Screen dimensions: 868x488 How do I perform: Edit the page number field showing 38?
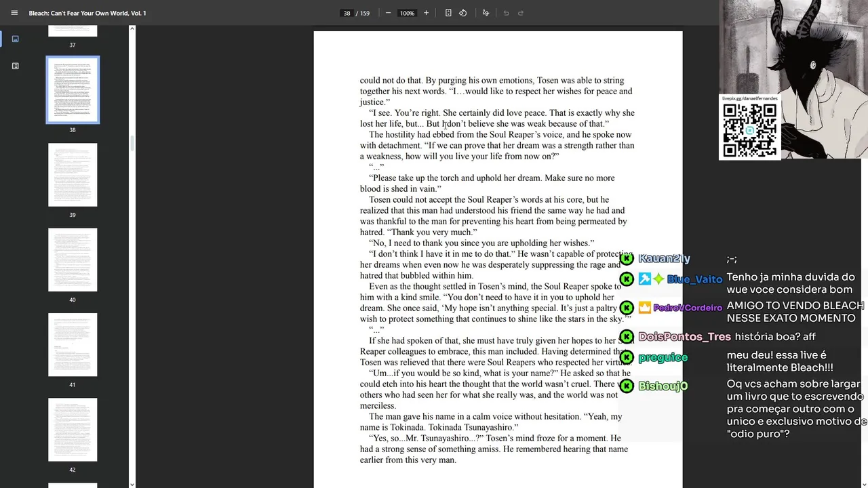coord(347,13)
